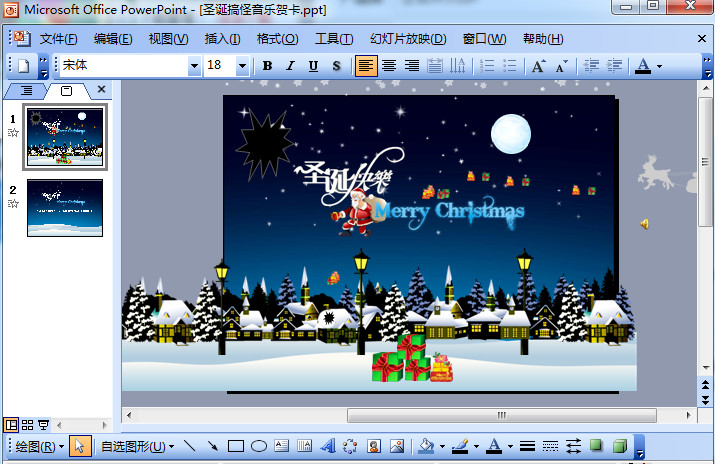
Task: Open font color arrow next to A
Action: (660, 66)
